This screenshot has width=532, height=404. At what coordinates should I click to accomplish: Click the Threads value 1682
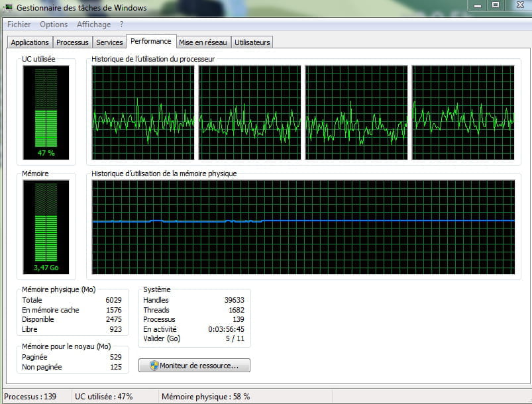point(237,310)
